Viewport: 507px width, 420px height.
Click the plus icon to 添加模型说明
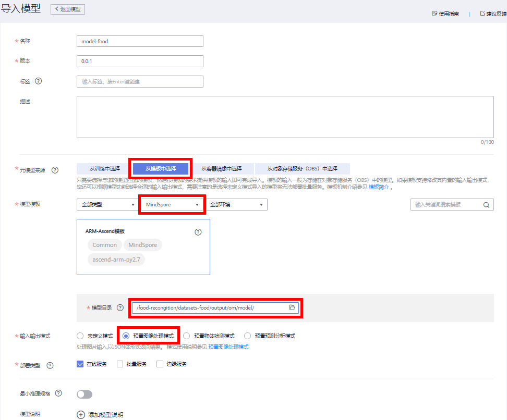(x=81, y=415)
